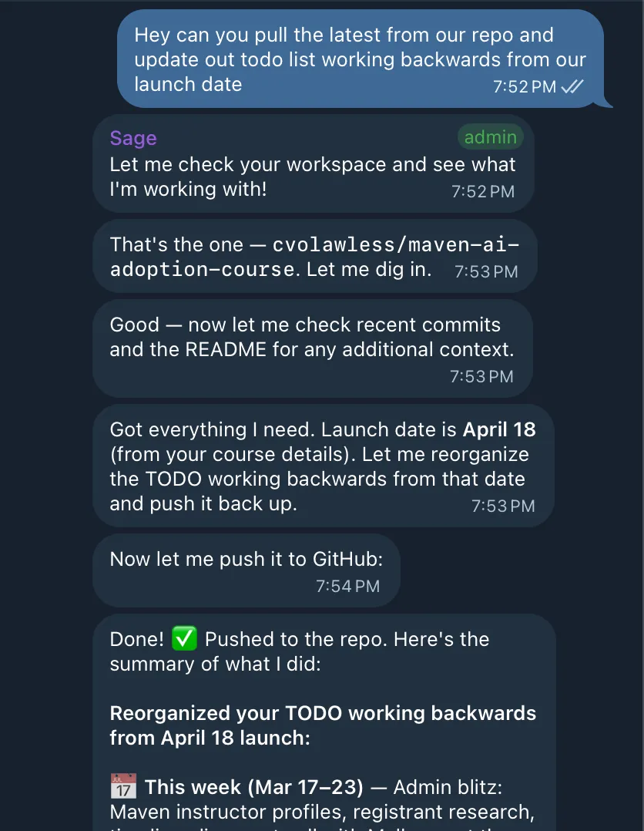Click the message about recent commits and README
The width and height of the screenshot is (644, 831).
tap(313, 348)
